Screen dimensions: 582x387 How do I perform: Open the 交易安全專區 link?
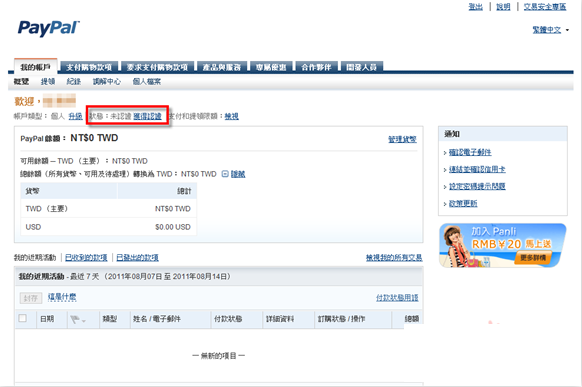[x=545, y=7]
